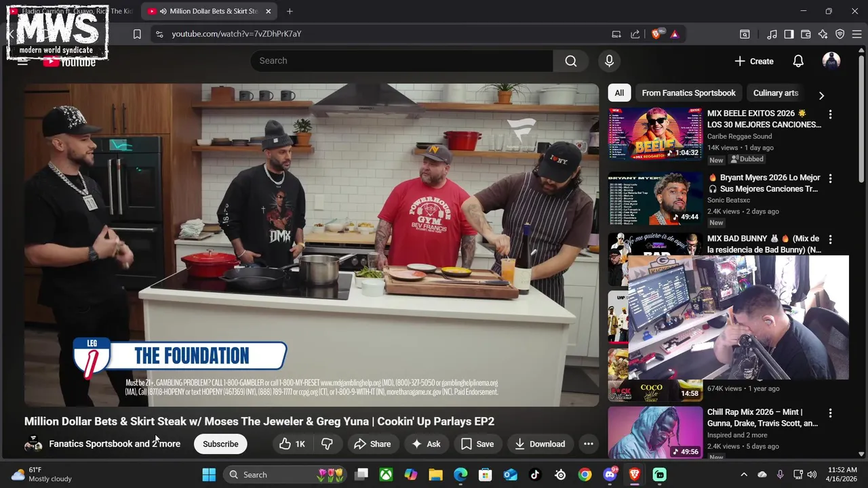
Task: Click the YouTube search magnifier button
Action: tap(571, 61)
